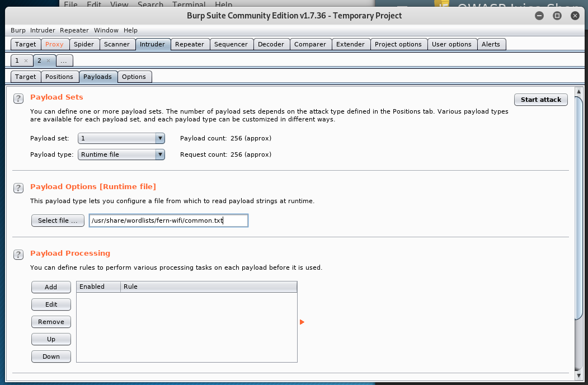Open the Help menu in Burp
Viewport: 588px width, 385px height.
pyautogui.click(x=130, y=30)
